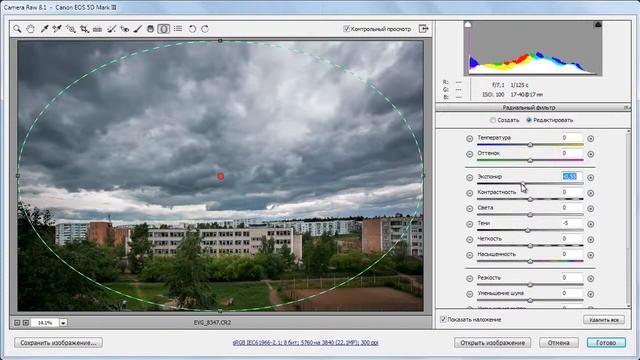Click plus icon next to Оттенок
The height and width of the screenshot is (360, 640).
(x=590, y=154)
